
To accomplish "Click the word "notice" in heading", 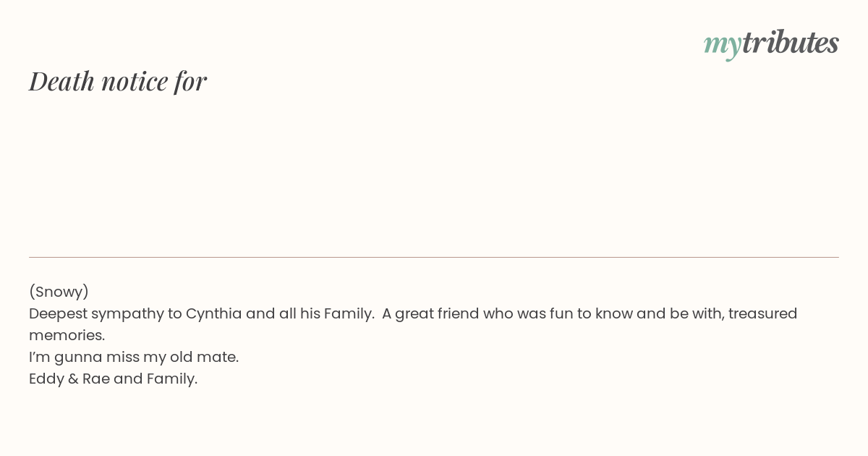I will coord(135,82).
